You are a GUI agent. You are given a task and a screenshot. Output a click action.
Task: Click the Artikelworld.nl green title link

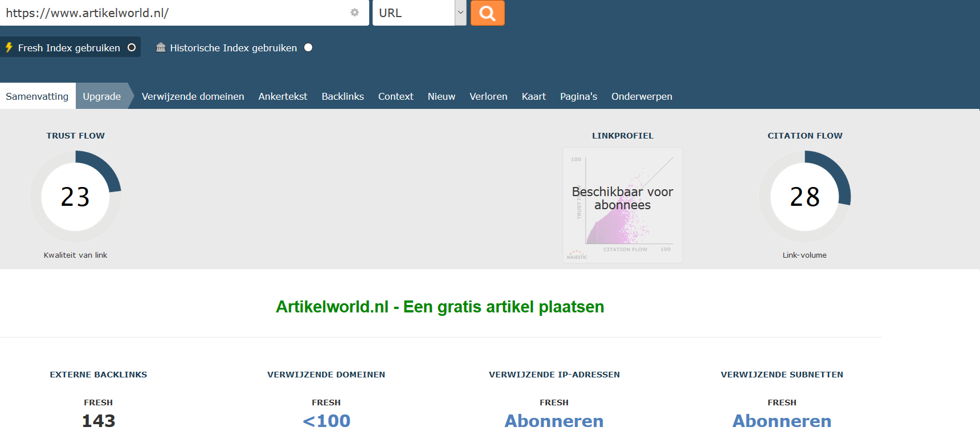440,307
